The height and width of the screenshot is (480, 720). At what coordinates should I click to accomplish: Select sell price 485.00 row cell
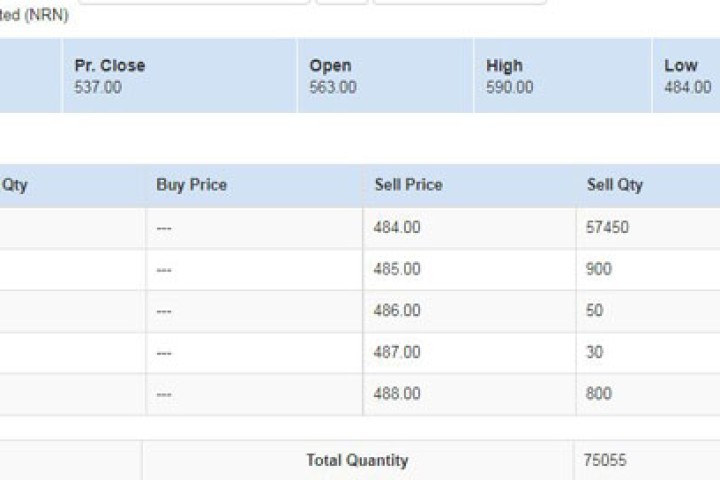click(x=397, y=270)
